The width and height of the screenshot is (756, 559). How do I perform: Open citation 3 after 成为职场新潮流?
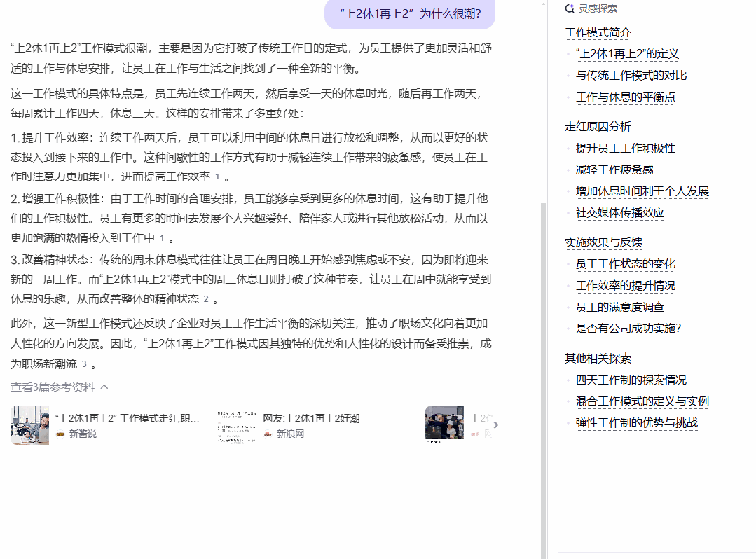84,364
